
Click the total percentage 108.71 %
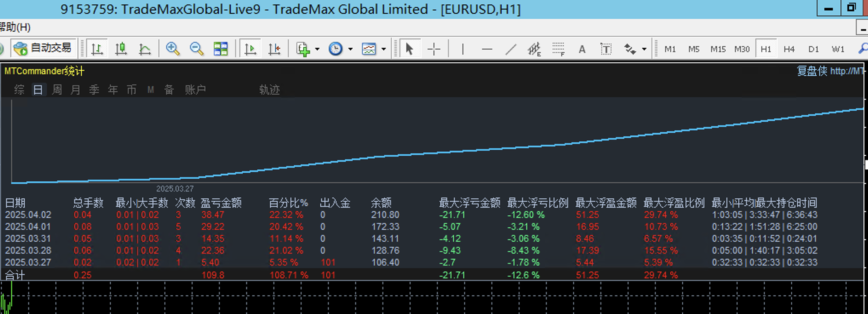289,275
